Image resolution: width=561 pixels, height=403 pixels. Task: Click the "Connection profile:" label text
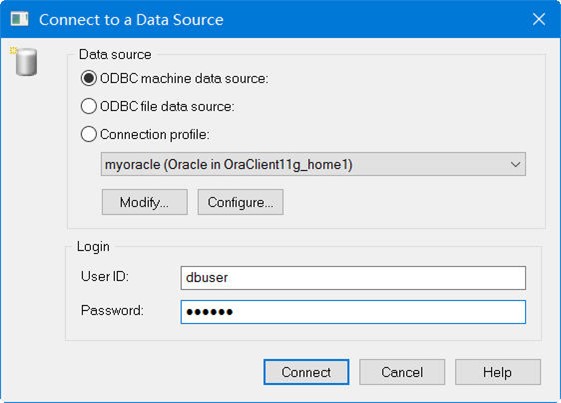click(155, 135)
